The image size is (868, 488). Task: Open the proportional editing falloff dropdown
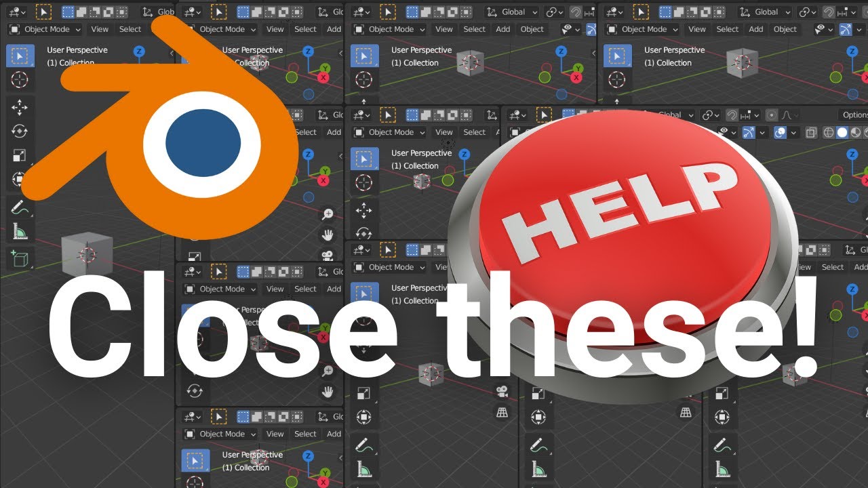coord(788,115)
